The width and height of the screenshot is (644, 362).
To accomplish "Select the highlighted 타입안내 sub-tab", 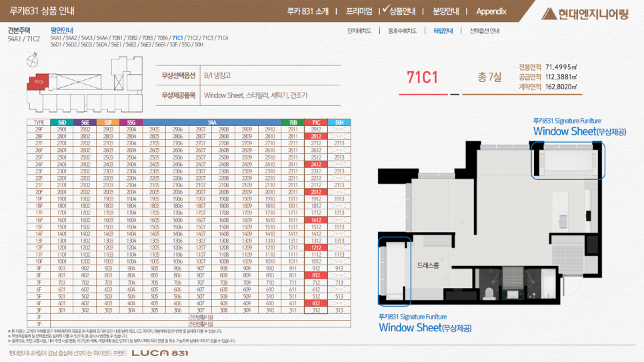I will tap(443, 31).
